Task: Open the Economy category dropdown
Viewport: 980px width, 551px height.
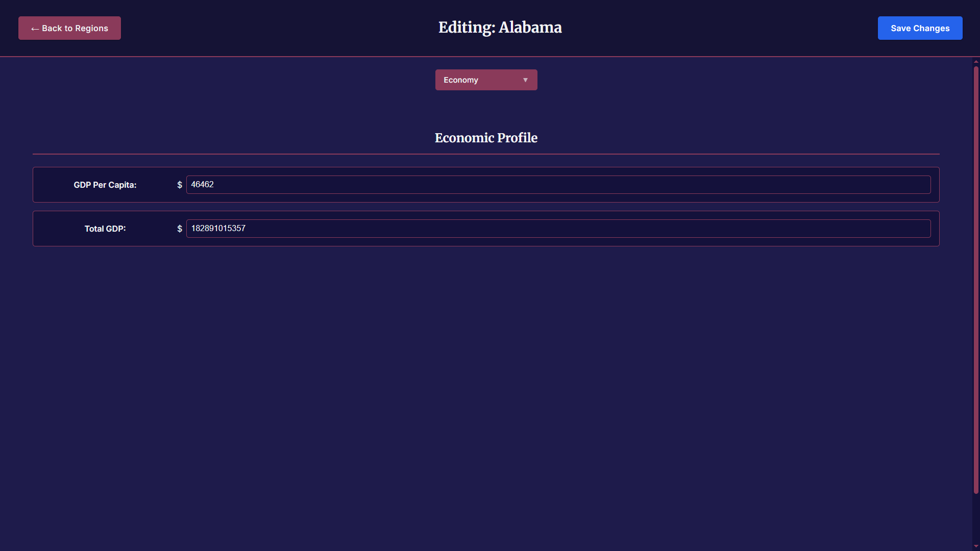Action: pyautogui.click(x=485, y=80)
